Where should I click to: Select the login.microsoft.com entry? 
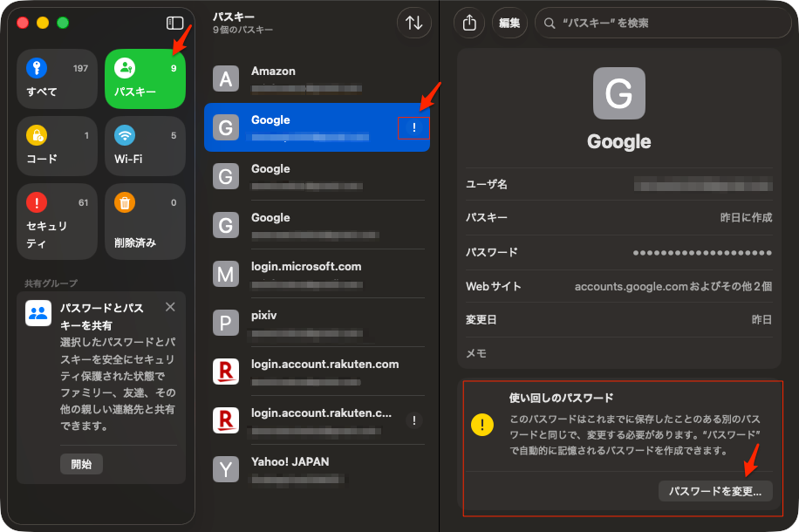coord(317,274)
